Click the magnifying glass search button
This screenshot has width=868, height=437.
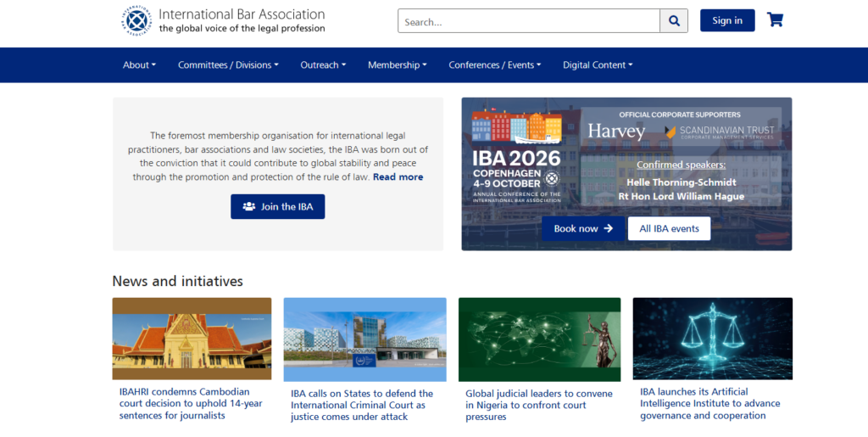[674, 21]
